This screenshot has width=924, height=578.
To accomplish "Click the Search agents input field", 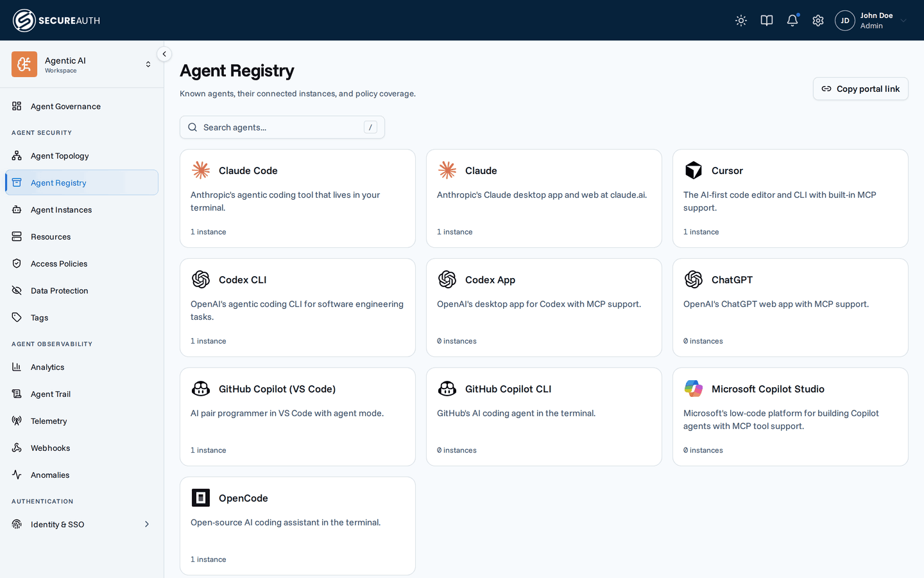I will click(x=282, y=127).
